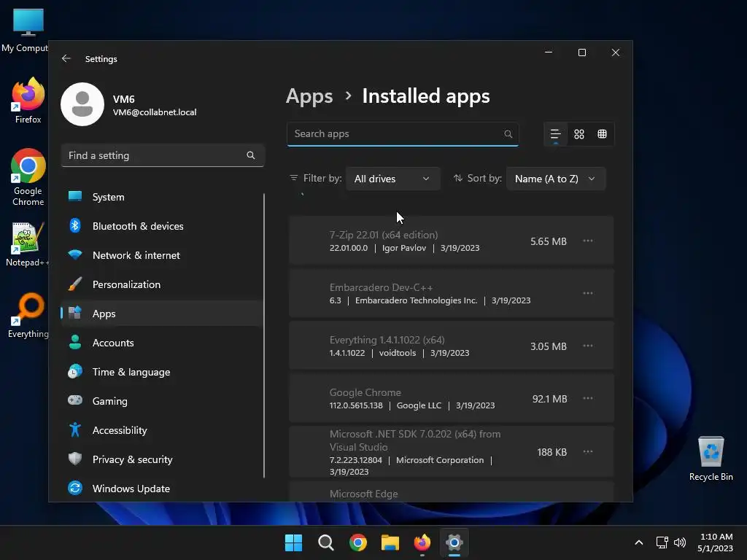Click the Recycle Bin desktop icon

tap(711, 459)
